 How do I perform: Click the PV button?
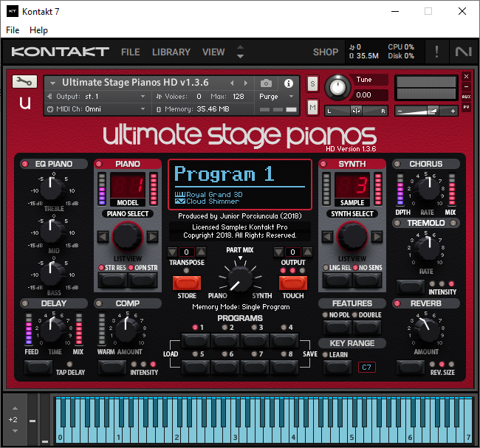tap(466, 107)
